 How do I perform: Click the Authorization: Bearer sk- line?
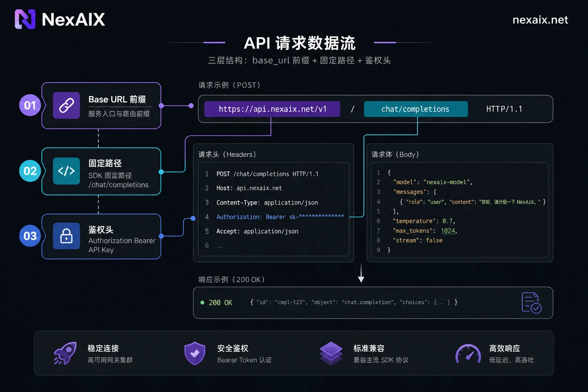tap(280, 217)
